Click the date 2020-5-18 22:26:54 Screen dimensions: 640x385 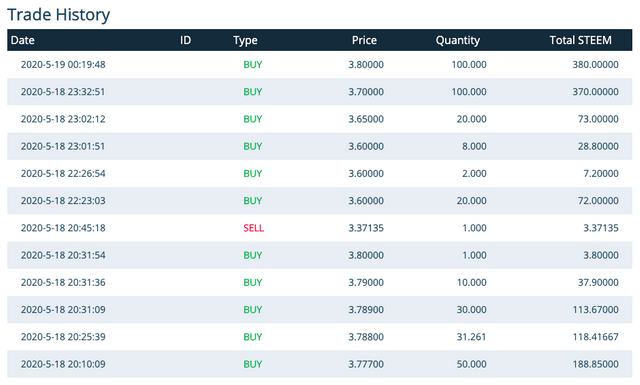point(63,174)
